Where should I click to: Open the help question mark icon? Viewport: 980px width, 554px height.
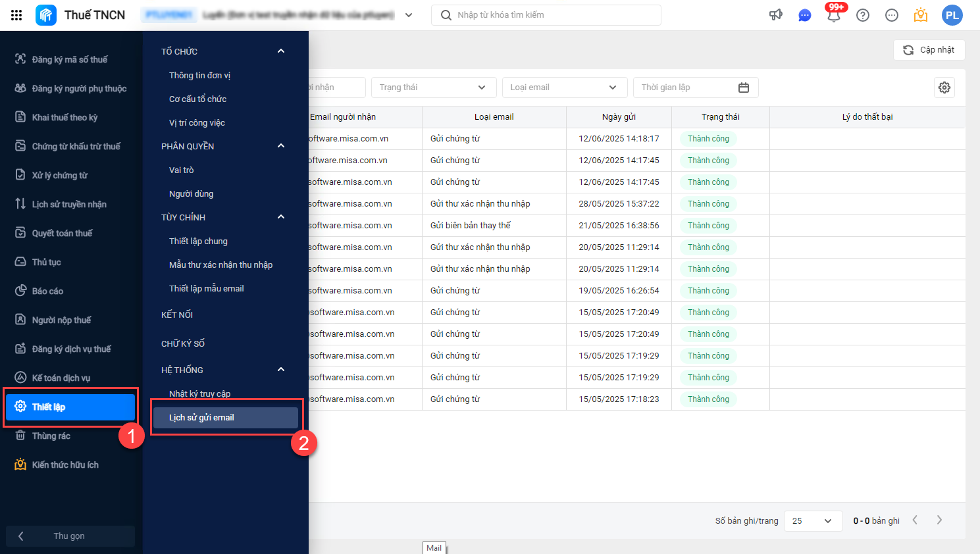863,15
